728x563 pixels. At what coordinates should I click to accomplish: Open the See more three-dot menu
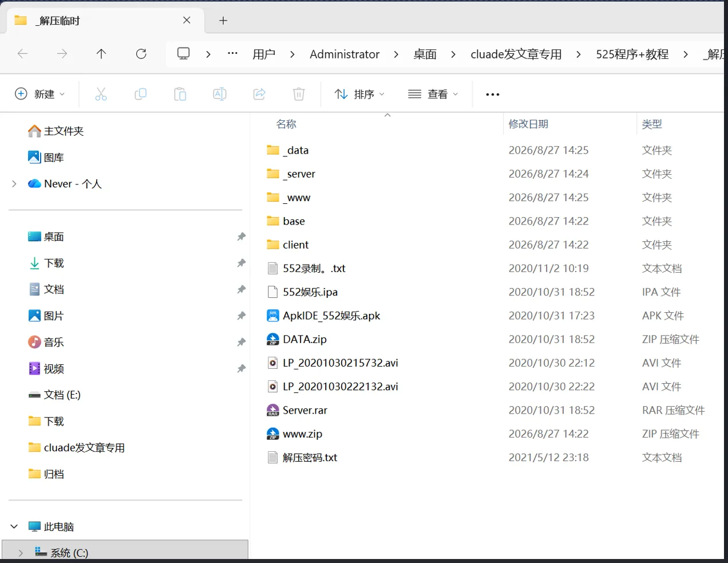493,95
